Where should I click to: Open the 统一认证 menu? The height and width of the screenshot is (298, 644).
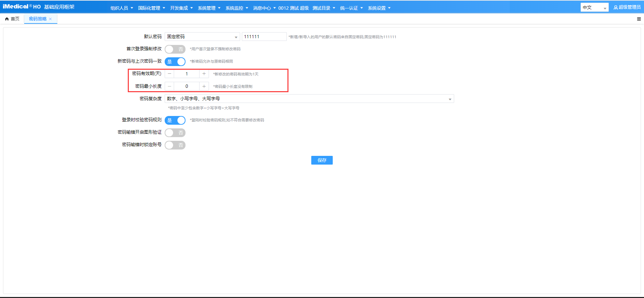pyautogui.click(x=351, y=8)
